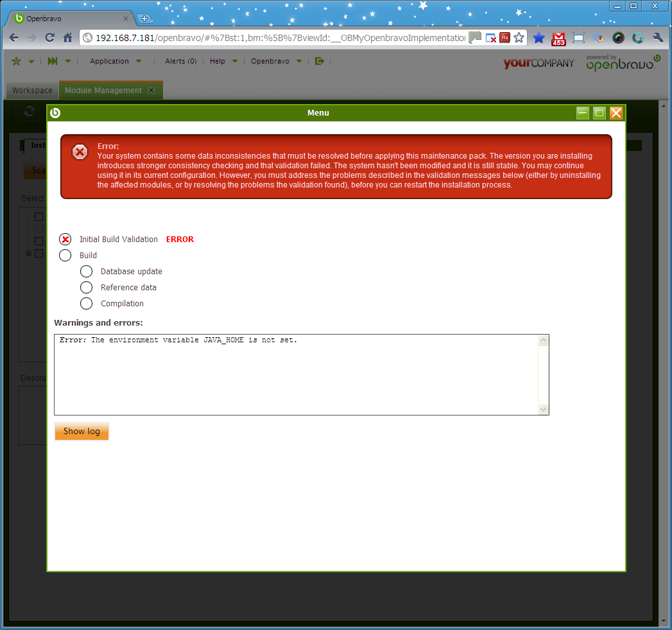Click the green speech bubble icon in address bar
672x630 pixels.
click(x=475, y=38)
